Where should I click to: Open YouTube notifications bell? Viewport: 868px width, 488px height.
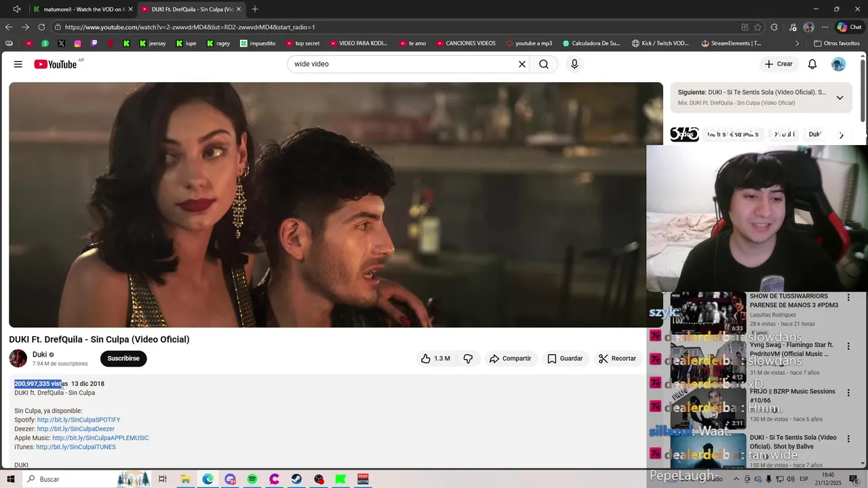coord(812,64)
